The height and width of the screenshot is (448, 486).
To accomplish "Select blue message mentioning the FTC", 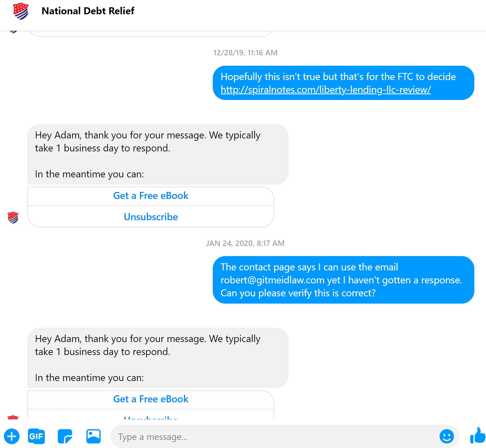I will 343,83.
